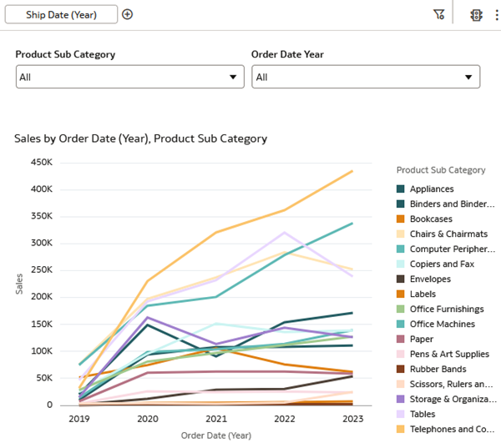This screenshot has width=501, height=448.
Task: Click the Telephones legend color swatch
Action: pos(401,430)
